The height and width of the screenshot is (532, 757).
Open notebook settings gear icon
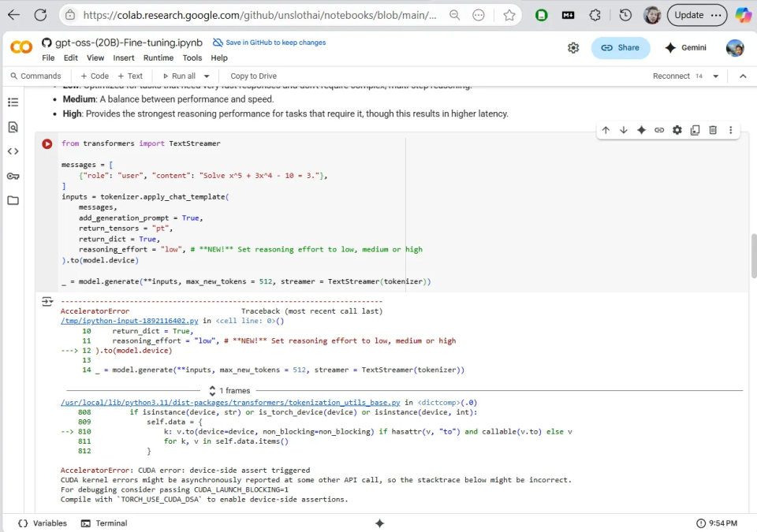click(573, 48)
